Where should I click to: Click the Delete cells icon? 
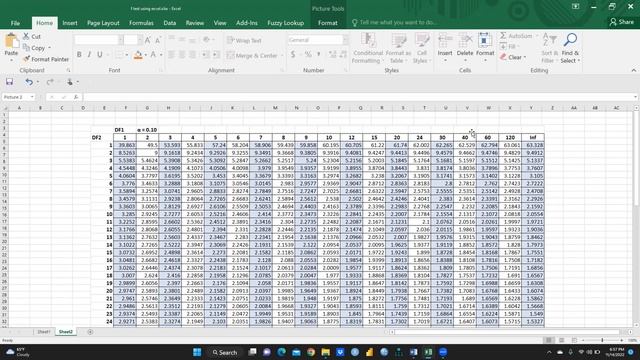click(x=465, y=41)
